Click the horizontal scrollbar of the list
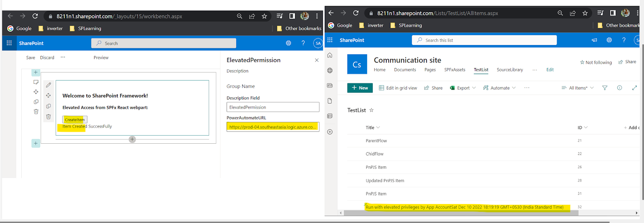 point(461,213)
